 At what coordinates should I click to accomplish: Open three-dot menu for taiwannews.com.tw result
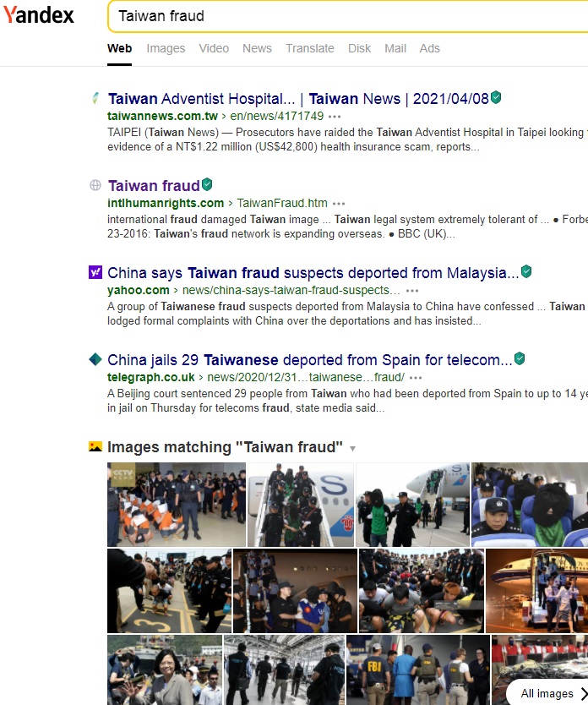[335, 116]
